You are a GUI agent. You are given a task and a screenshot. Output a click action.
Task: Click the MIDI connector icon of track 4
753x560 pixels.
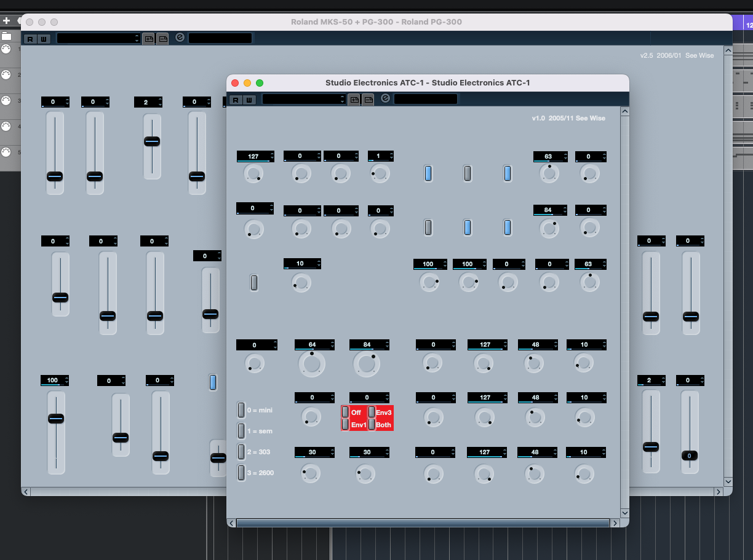[x=6, y=127]
